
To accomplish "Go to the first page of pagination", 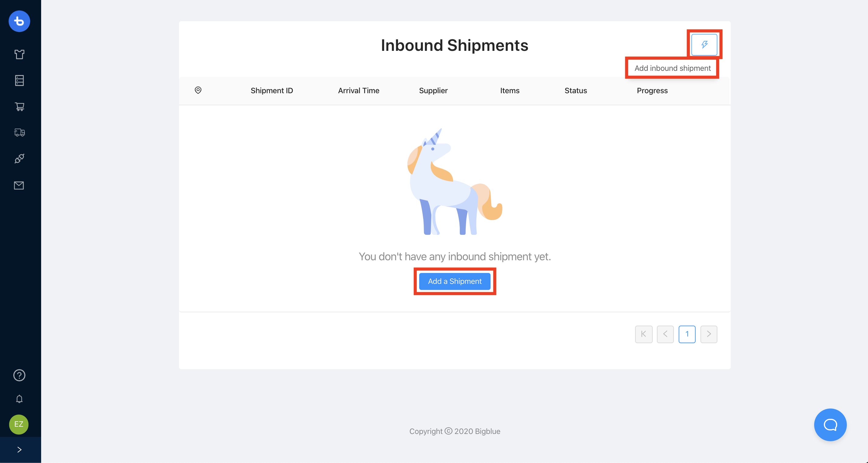I will point(644,334).
